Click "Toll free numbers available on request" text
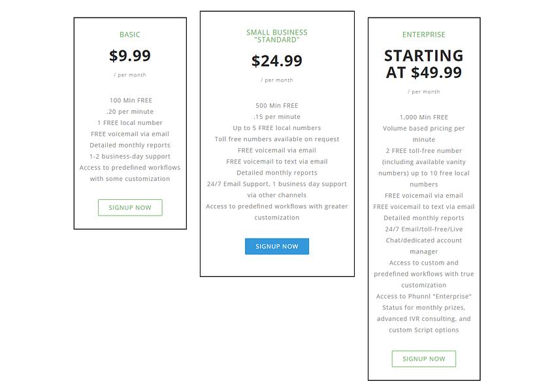Viewport: 552px width, 392px height. click(277, 139)
